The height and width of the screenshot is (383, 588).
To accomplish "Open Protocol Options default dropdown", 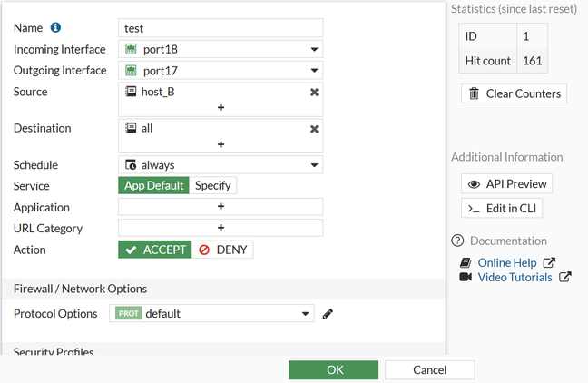I will 212,313.
